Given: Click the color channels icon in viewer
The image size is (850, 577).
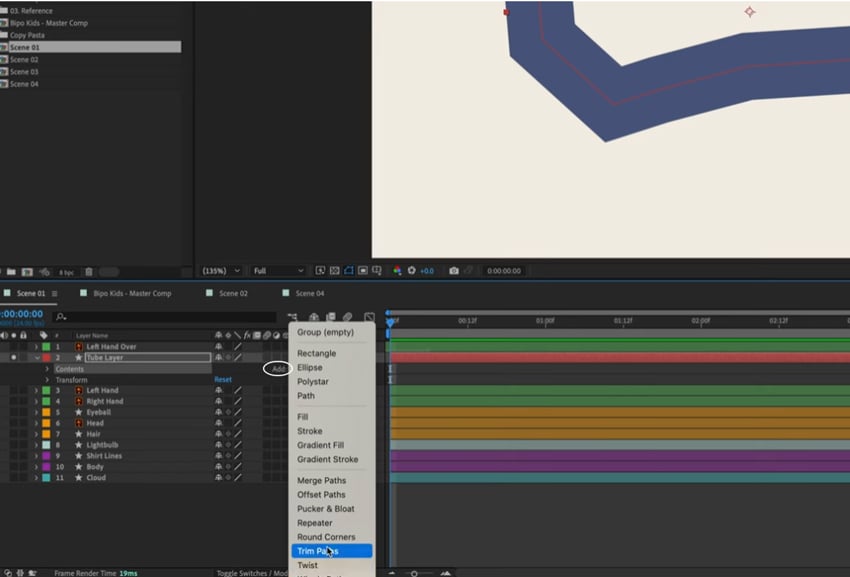Looking at the screenshot, I should pyautogui.click(x=398, y=271).
